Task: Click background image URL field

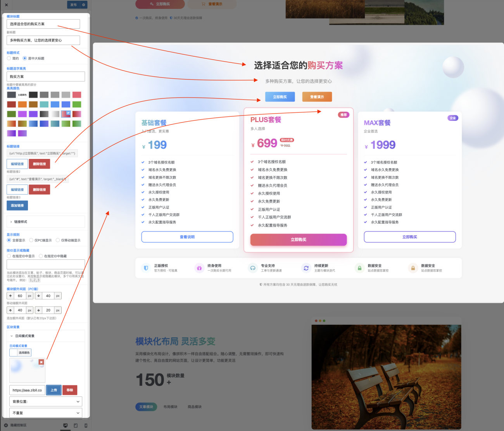Action: [27, 390]
